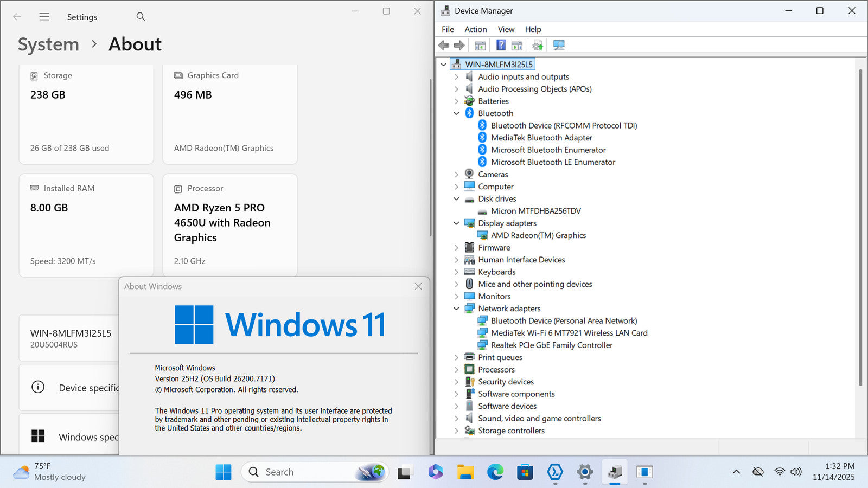Select the AMD Radeon(TM) Graphics display adapter
Image resolution: width=868 pixels, height=488 pixels.
pyautogui.click(x=538, y=235)
